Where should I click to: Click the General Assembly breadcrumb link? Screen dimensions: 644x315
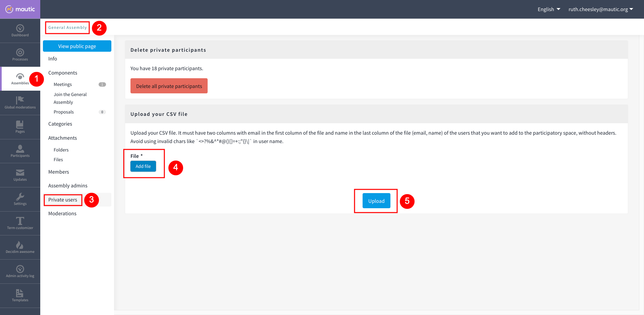pyautogui.click(x=67, y=28)
